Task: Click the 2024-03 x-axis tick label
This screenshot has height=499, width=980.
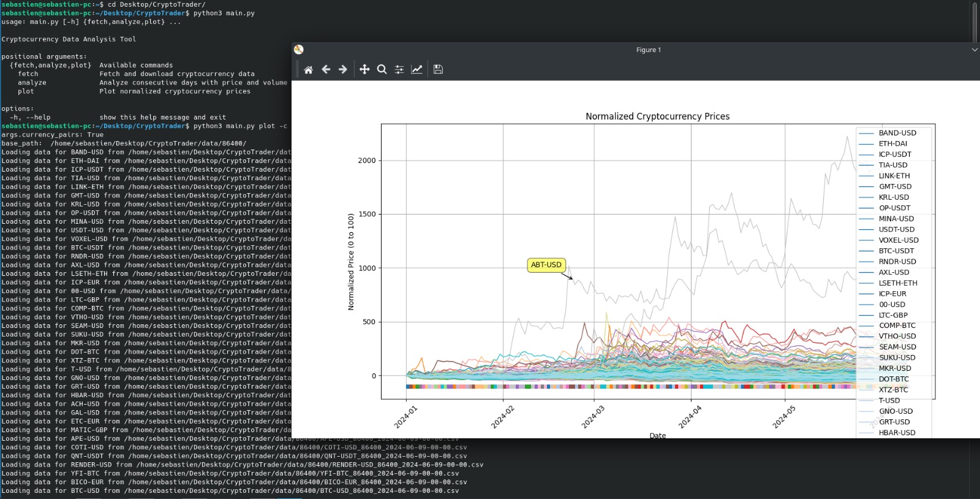Action: coord(593,417)
